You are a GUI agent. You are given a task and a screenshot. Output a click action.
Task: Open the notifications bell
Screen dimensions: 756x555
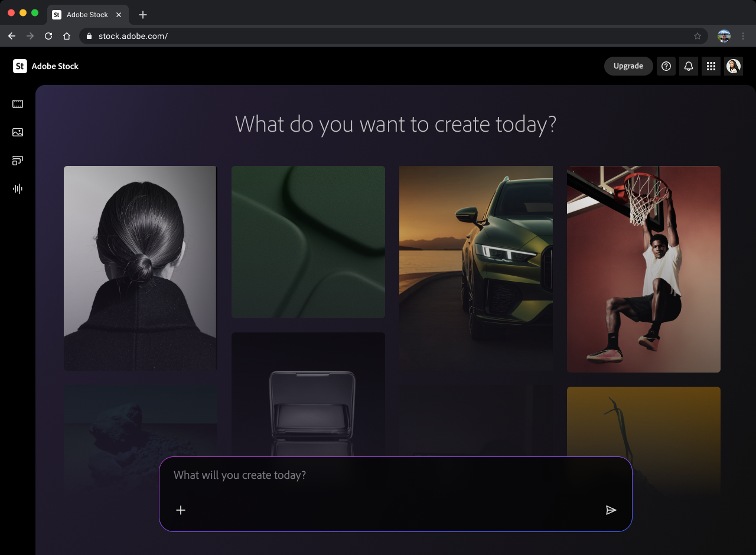(689, 66)
